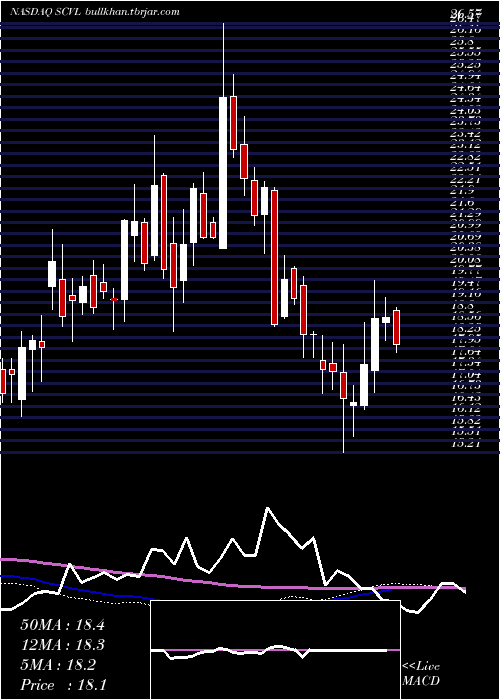Select the '50MA : 18.4' readout
This screenshot has height=700, width=500.
point(62,625)
